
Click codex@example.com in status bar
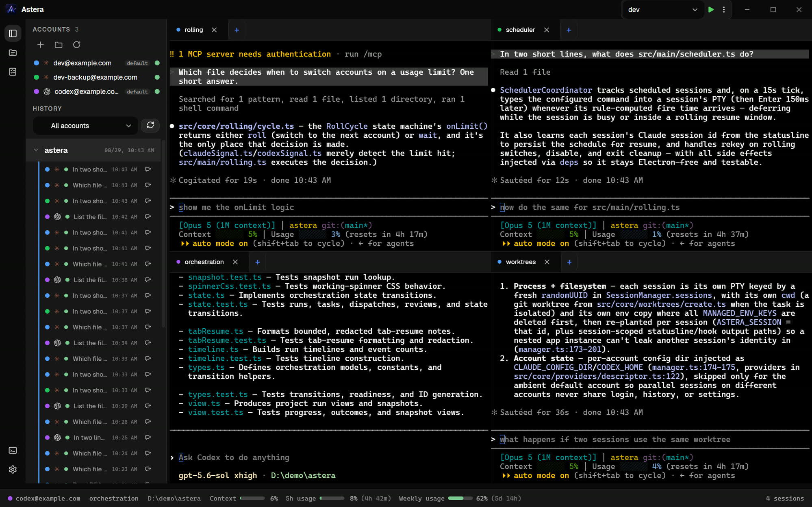point(48,498)
